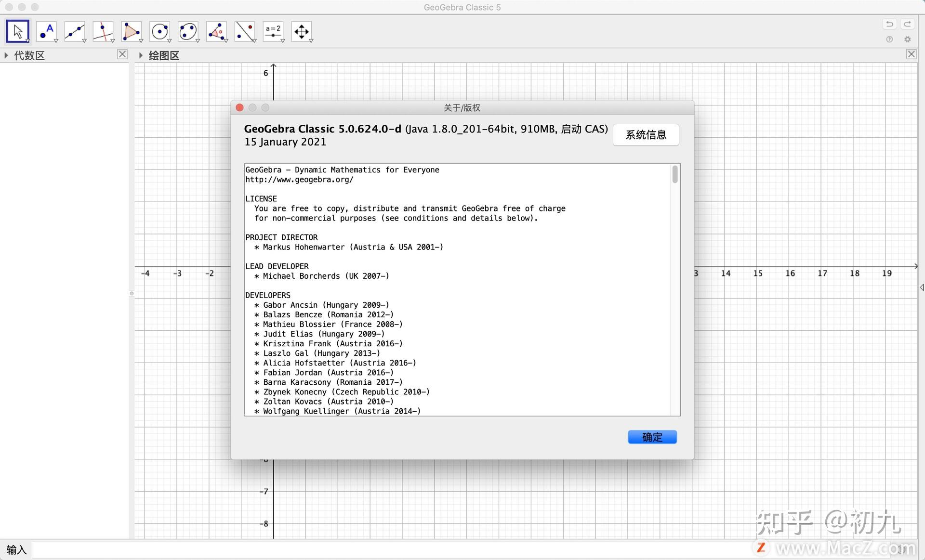Select the Move Graphics View tool
This screenshot has width=925, height=560.
(x=302, y=32)
